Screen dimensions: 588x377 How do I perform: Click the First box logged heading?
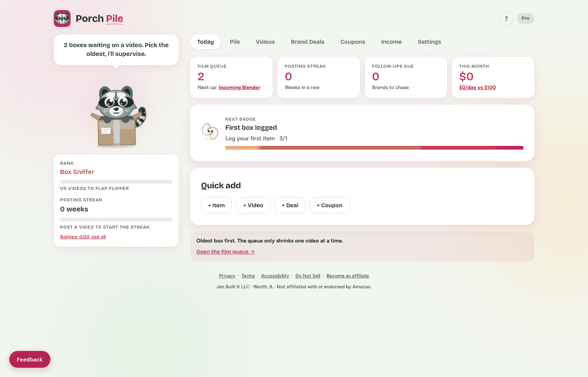251,128
